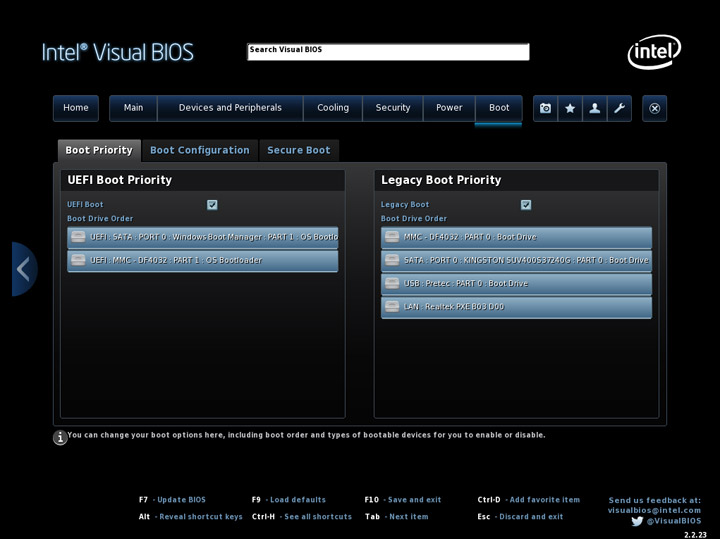Image resolution: width=720 pixels, height=539 pixels.
Task: Click Reveal shortcut keys
Action: (x=191, y=517)
